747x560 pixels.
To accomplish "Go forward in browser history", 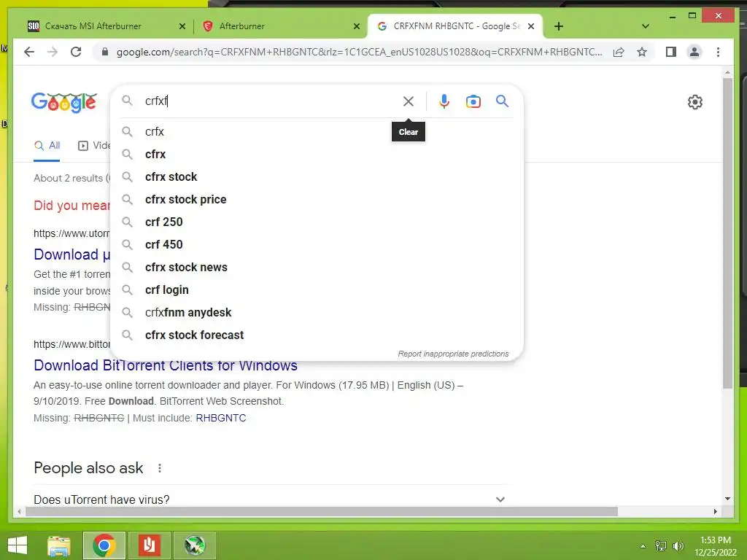I will click(53, 52).
